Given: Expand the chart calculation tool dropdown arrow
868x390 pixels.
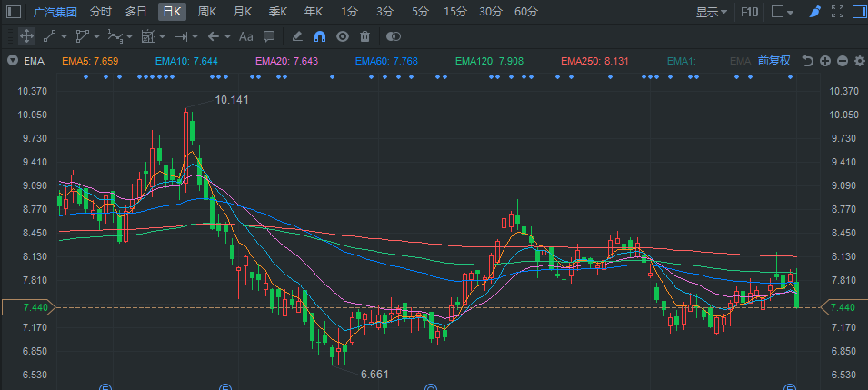Looking at the screenshot, I should [x=162, y=36].
